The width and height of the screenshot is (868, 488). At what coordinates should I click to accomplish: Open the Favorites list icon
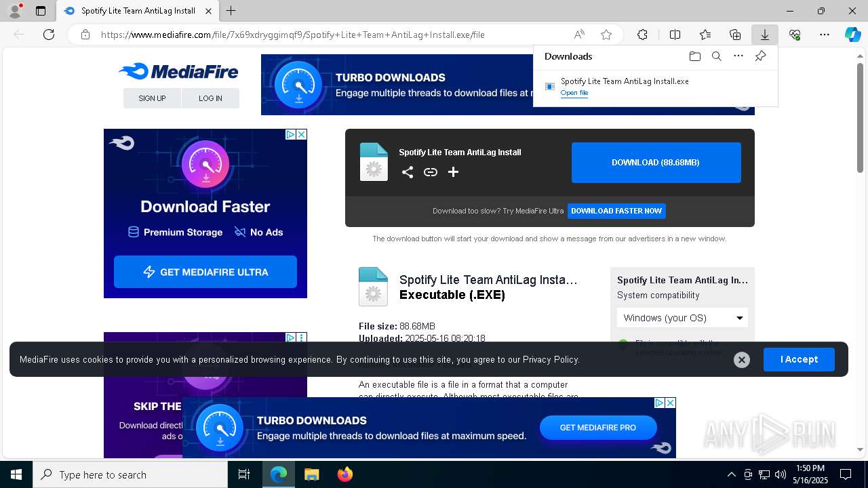[705, 35]
